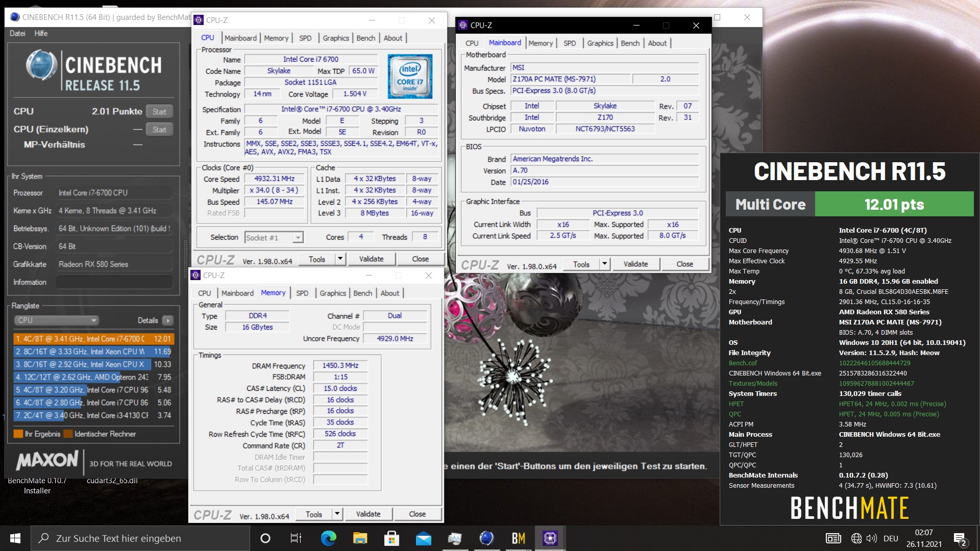
Task: Click Validate in Memory window
Action: point(368,514)
